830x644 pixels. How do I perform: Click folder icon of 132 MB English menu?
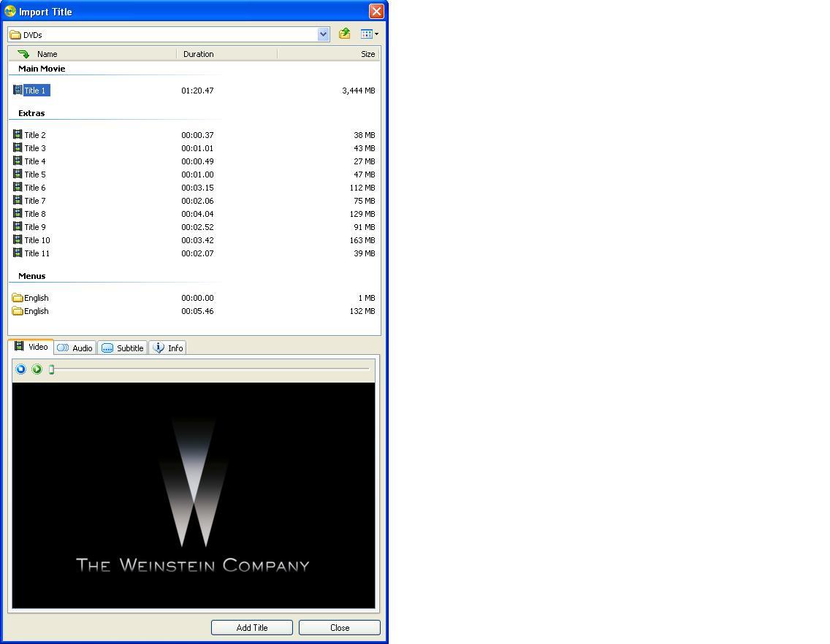tap(18, 311)
